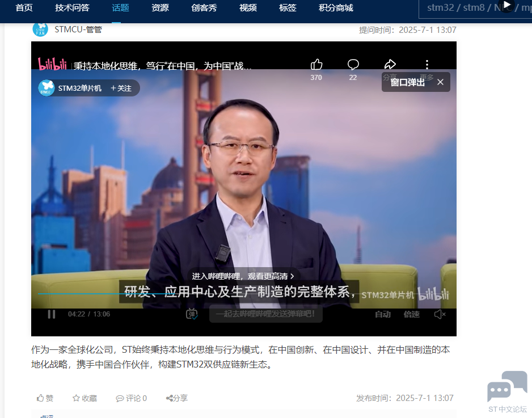The width and height of the screenshot is (532, 418).
Task: Open the 资源 nav item
Action: click(x=160, y=7)
